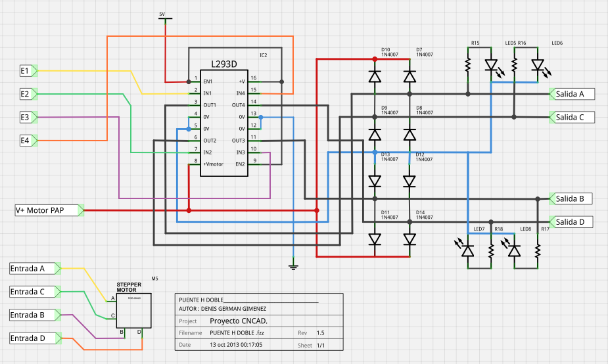Click the Proyecto CNCAD. project name
Screen dimensions: 608x364
[239, 321]
